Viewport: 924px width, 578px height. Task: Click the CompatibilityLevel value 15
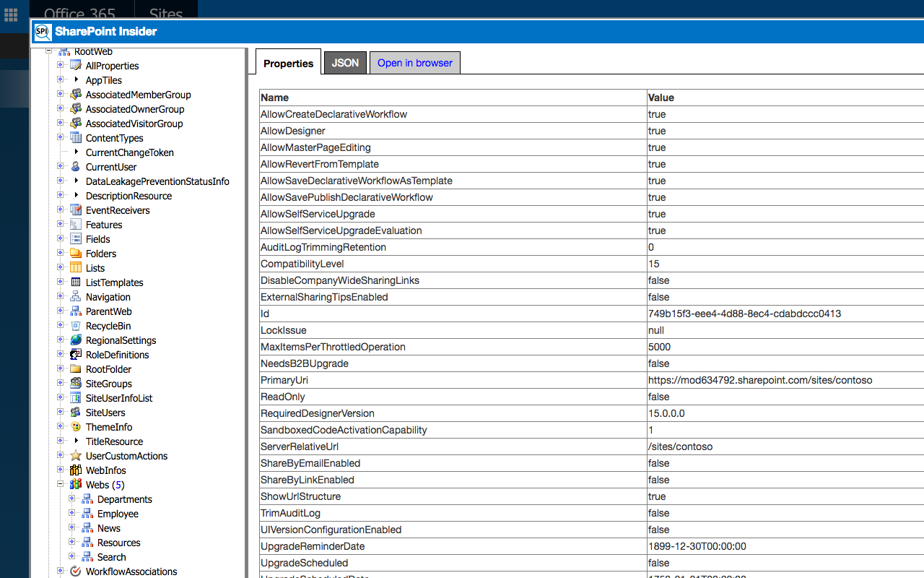pyautogui.click(x=654, y=264)
